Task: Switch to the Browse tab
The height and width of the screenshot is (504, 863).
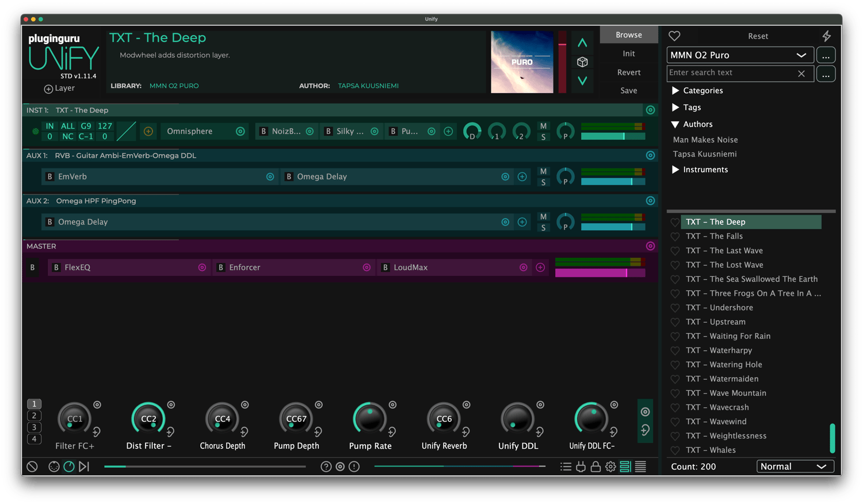Action: [628, 35]
